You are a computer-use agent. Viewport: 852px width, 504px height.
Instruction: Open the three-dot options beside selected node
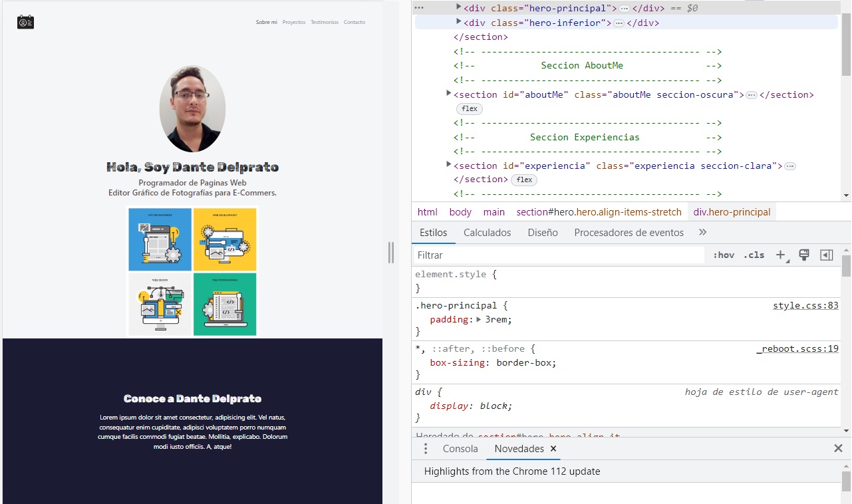tap(419, 8)
